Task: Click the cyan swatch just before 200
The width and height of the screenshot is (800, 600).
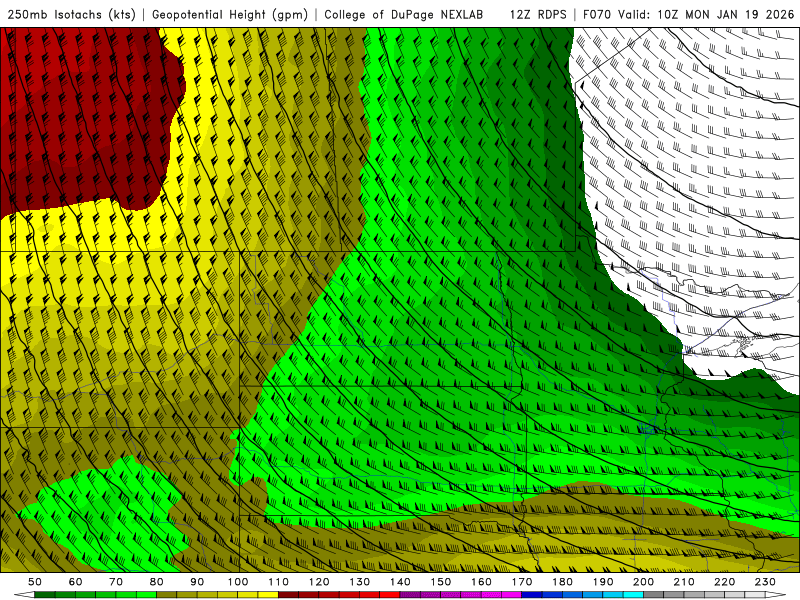Action: [633, 594]
